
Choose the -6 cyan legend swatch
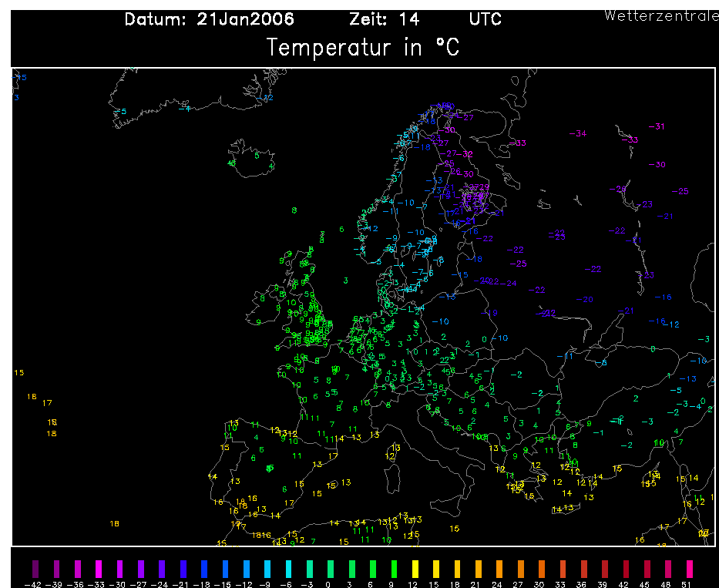288,569
